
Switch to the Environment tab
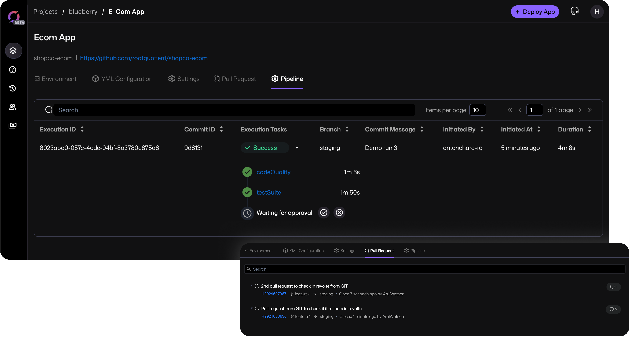55,79
